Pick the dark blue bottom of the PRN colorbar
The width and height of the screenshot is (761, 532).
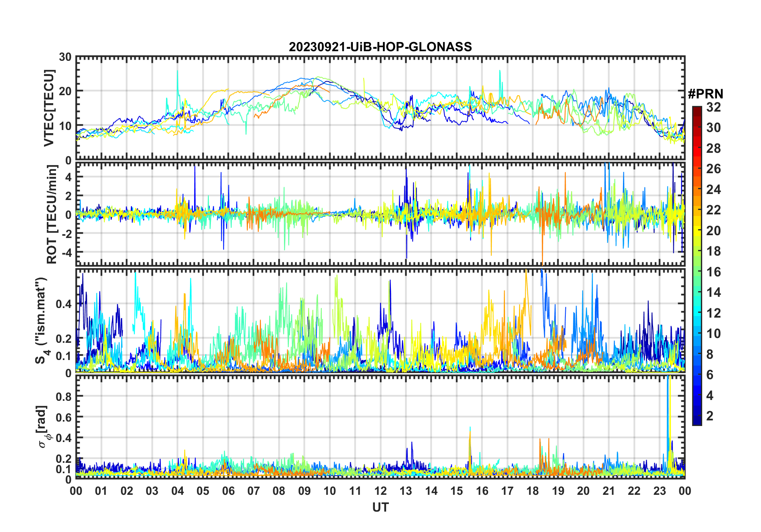[697, 422]
